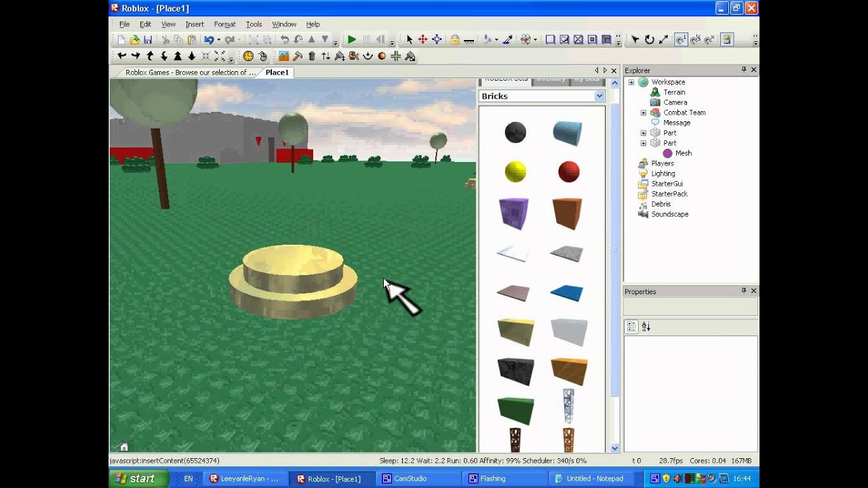
Task: Insert the green brick thumbnail
Action: click(515, 410)
